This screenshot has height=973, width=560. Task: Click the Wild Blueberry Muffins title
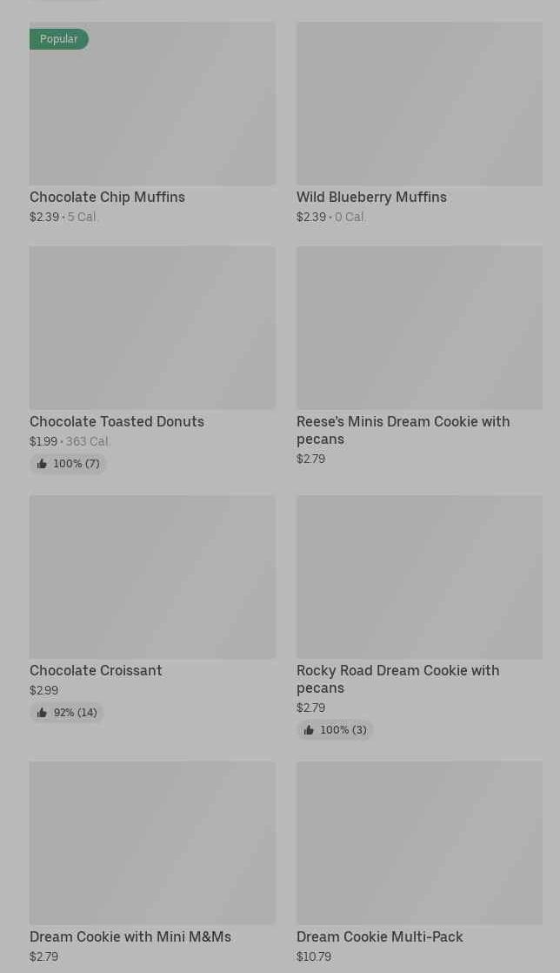point(371,197)
